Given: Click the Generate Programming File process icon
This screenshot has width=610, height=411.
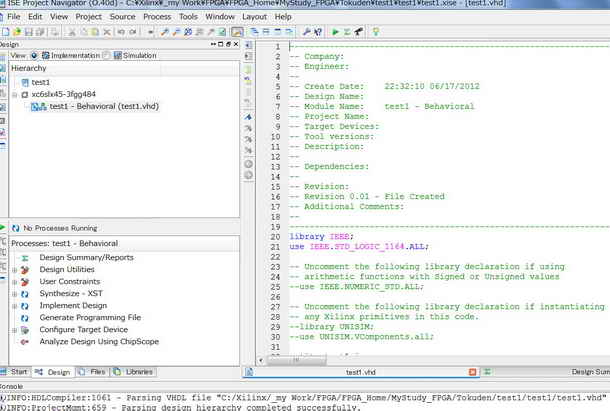Looking at the screenshot, I should coord(25,318).
